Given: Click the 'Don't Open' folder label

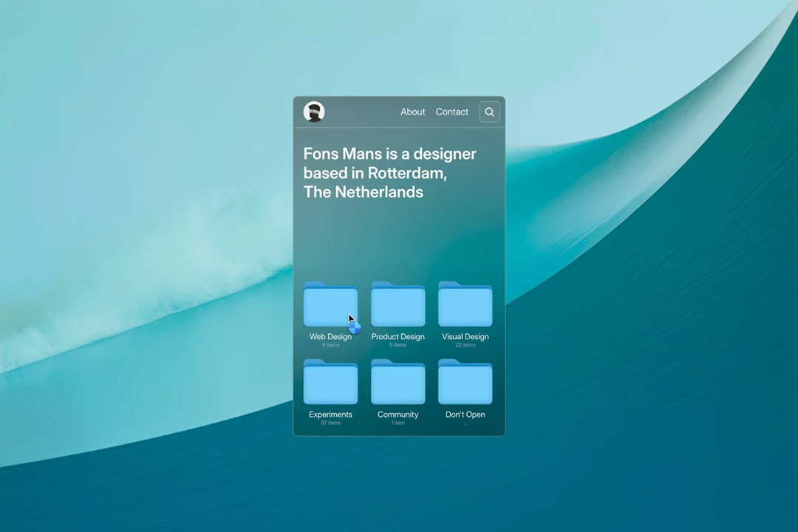Looking at the screenshot, I should [465, 415].
